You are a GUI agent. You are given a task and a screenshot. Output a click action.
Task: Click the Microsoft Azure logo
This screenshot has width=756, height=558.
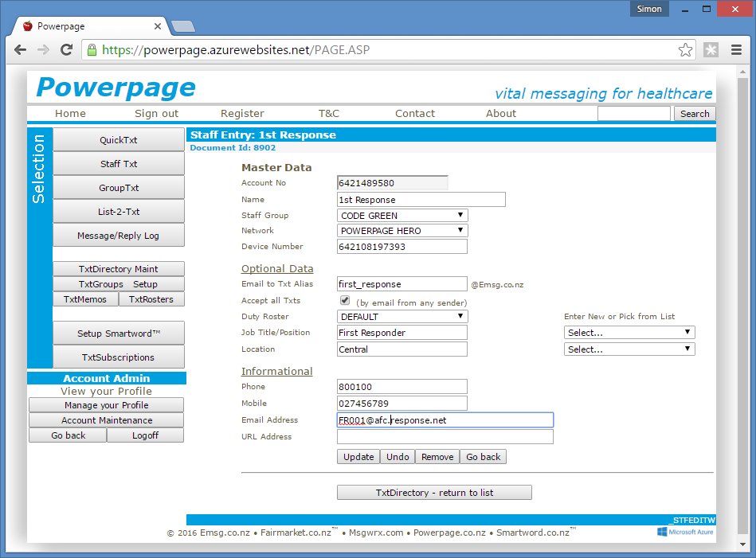(686, 532)
